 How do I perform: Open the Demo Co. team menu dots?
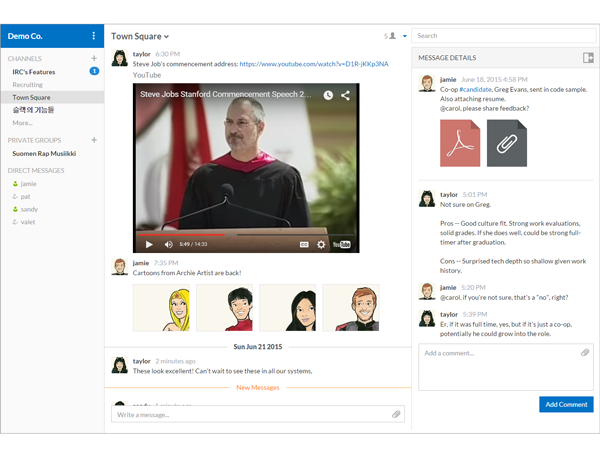[94, 36]
